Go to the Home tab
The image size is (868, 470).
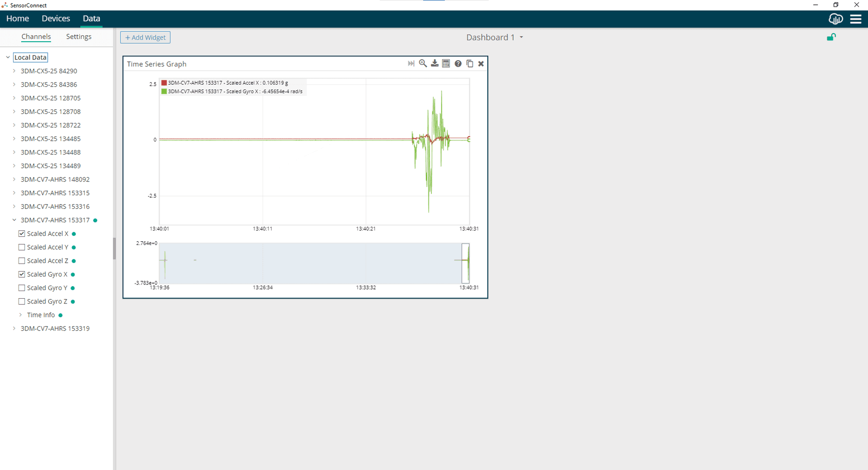point(18,18)
